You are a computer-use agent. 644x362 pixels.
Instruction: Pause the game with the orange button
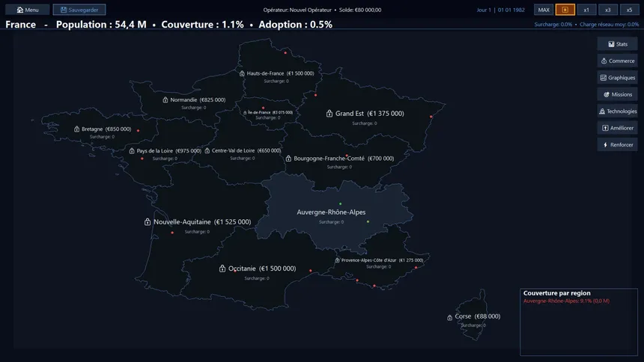565,10
